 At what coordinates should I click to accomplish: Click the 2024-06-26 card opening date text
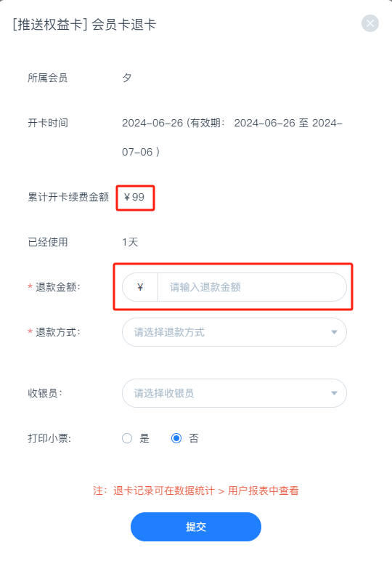(x=152, y=123)
